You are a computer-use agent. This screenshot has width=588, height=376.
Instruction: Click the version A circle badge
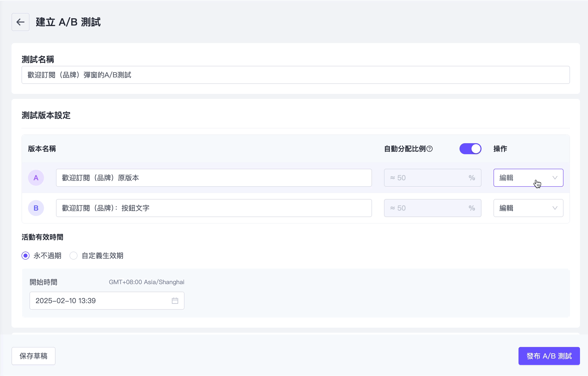point(36,178)
